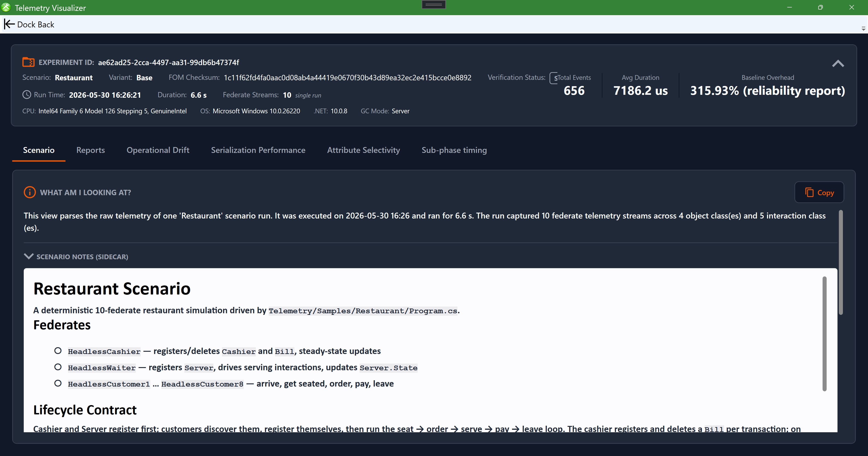Image resolution: width=868 pixels, height=456 pixels.
Task: Open the Operational Drift tab
Action: (158, 150)
